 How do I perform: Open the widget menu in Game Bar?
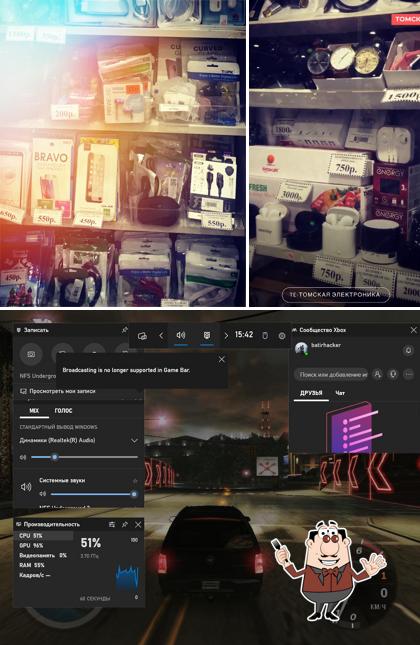click(142, 336)
